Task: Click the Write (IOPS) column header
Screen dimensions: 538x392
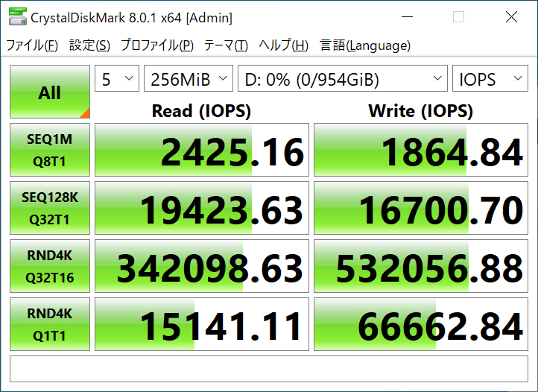Action: point(421,111)
